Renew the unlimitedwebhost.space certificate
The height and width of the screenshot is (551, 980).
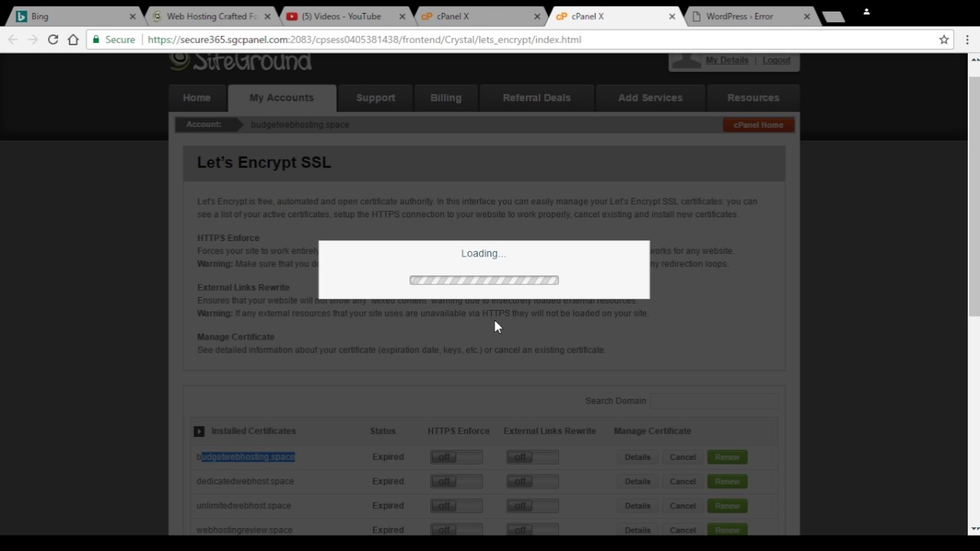pyautogui.click(x=727, y=506)
